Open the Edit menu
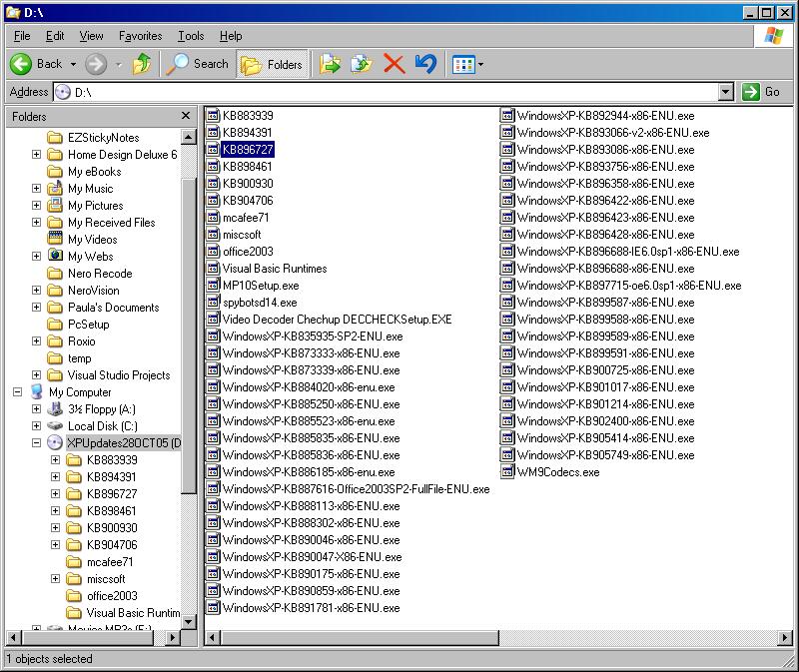 pos(55,36)
